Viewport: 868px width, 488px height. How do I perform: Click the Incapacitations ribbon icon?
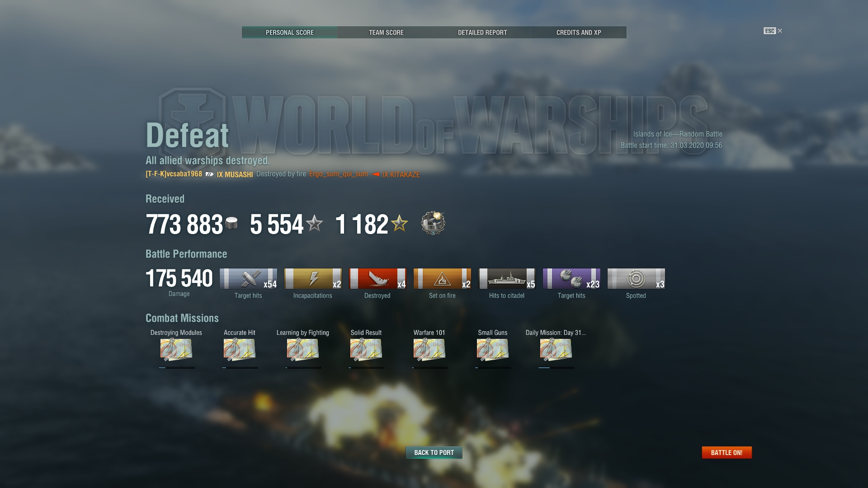(x=313, y=279)
